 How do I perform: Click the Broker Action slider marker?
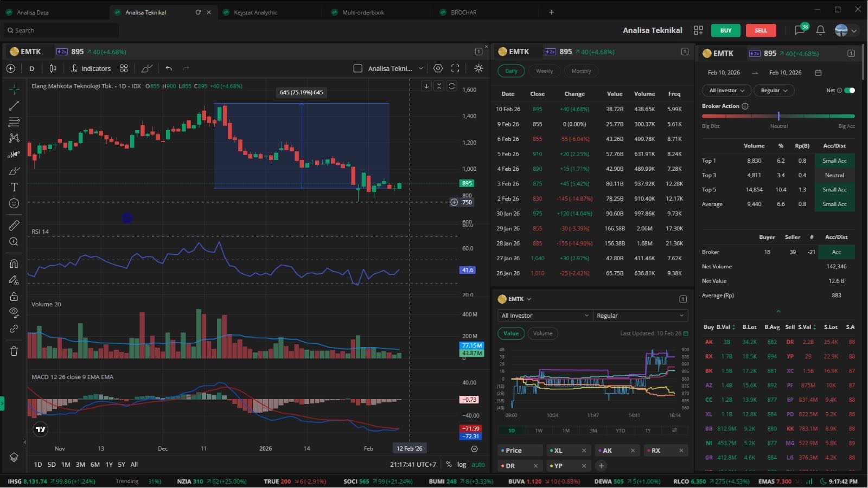[x=778, y=116]
